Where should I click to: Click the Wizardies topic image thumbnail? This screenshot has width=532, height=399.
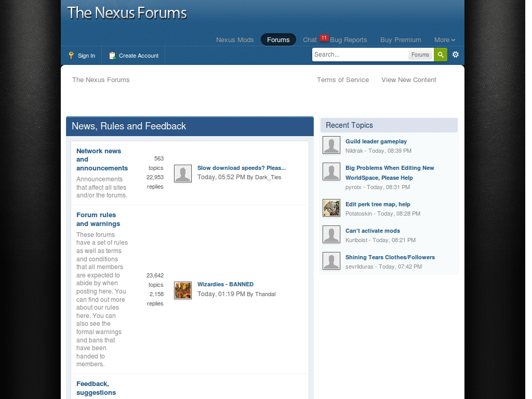pyautogui.click(x=182, y=290)
